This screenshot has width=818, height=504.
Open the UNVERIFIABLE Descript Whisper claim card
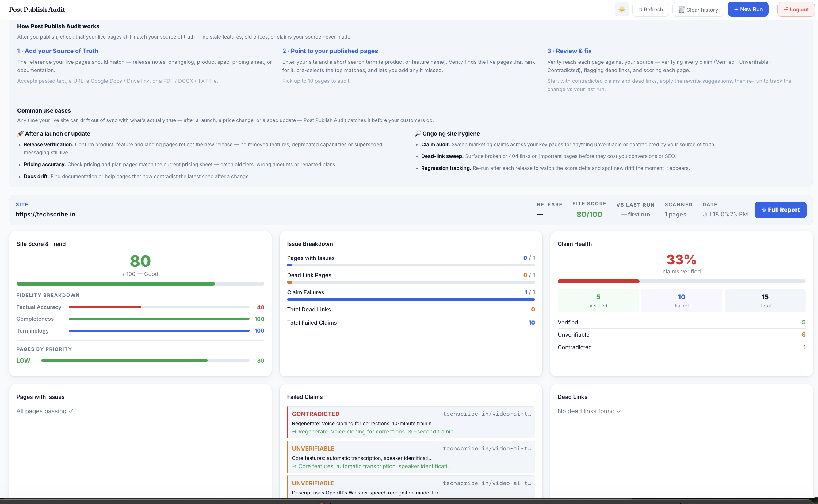click(x=411, y=487)
